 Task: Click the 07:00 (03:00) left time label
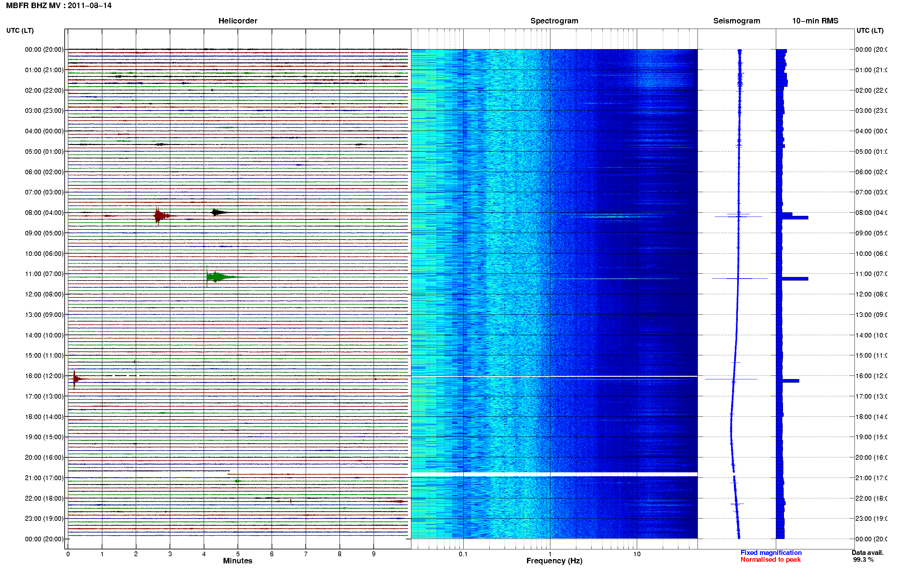click(x=44, y=192)
